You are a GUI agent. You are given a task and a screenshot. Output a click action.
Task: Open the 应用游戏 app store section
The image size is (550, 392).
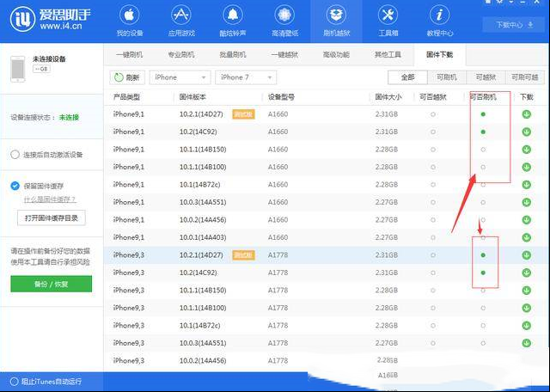(181, 21)
